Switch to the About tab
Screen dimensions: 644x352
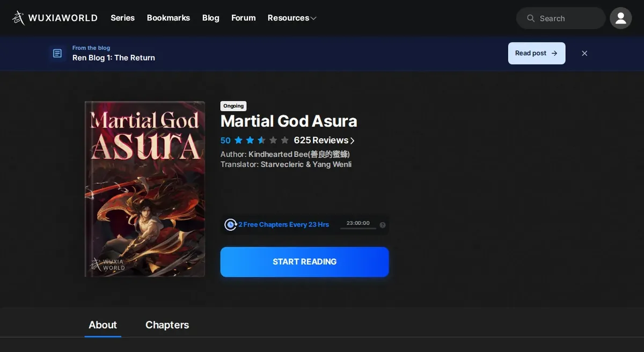103,325
